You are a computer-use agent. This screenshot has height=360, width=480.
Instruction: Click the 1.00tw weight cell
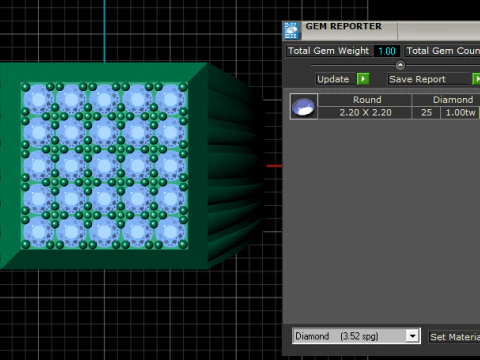pos(460,113)
